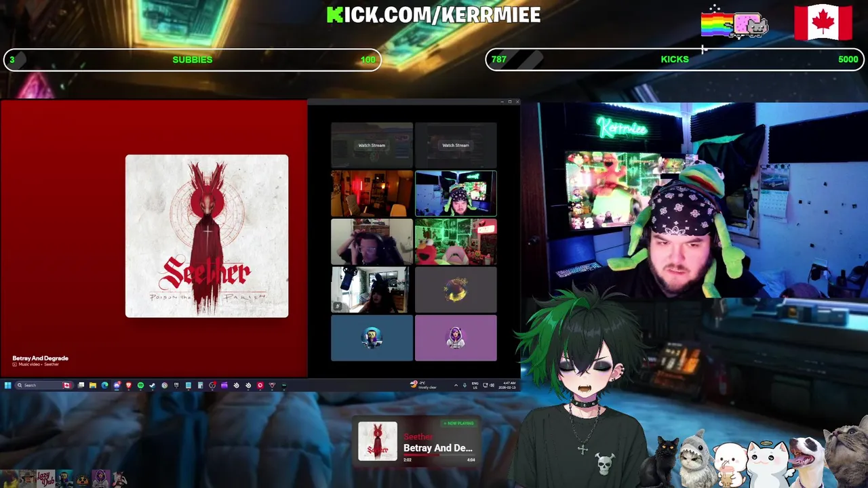Select the blue tile with blocky avatar
This screenshot has width=868, height=488.
372,338
